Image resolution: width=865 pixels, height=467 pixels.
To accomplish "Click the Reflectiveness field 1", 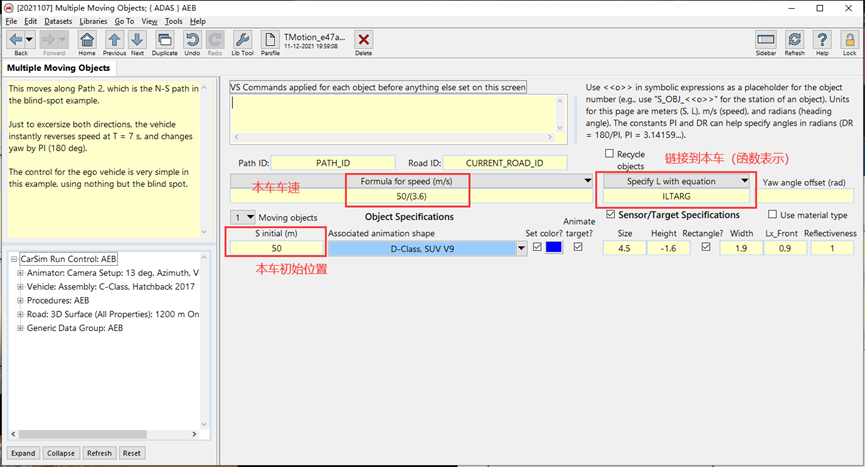I will [832, 248].
